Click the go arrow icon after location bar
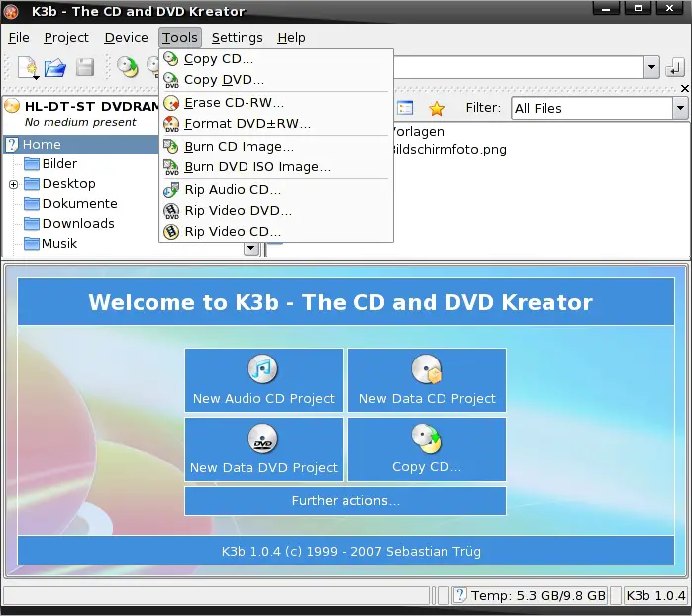 (x=675, y=68)
